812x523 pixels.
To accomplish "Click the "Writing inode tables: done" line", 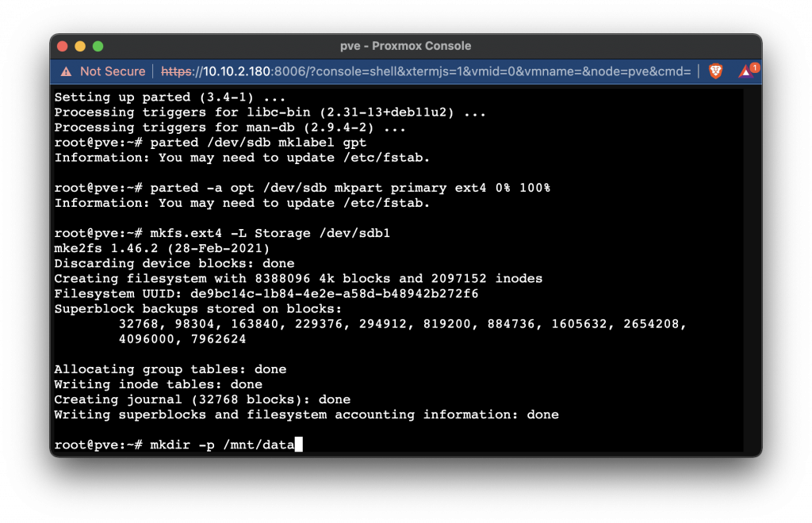I will tap(158, 384).
